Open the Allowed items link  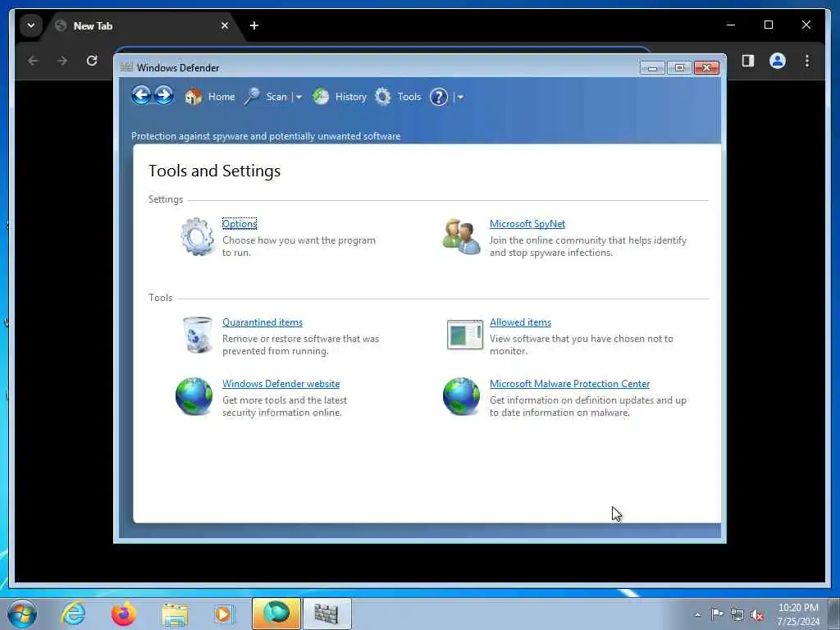pyautogui.click(x=520, y=322)
